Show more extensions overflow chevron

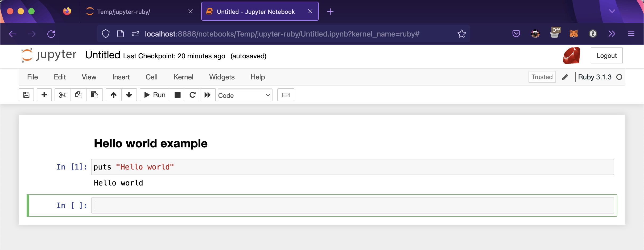coord(612,34)
